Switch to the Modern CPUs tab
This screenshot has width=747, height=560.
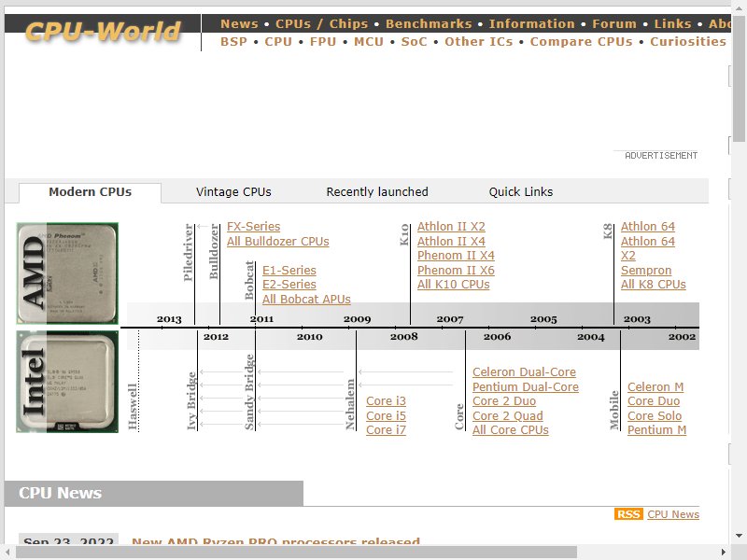click(x=90, y=192)
